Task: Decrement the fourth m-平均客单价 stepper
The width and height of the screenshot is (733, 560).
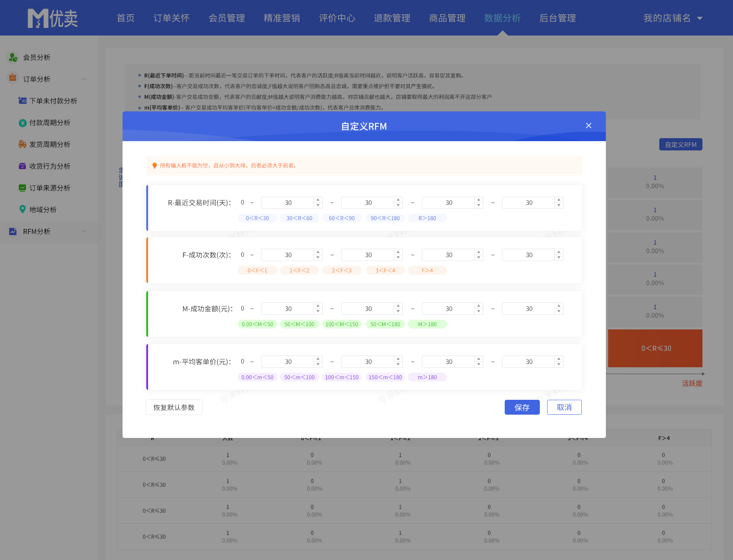Action: tap(559, 364)
